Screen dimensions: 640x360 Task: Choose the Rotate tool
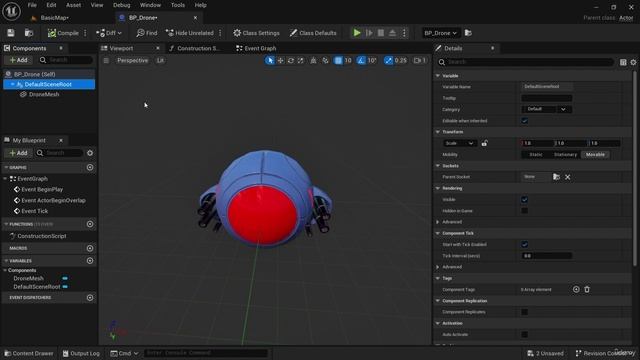point(291,60)
